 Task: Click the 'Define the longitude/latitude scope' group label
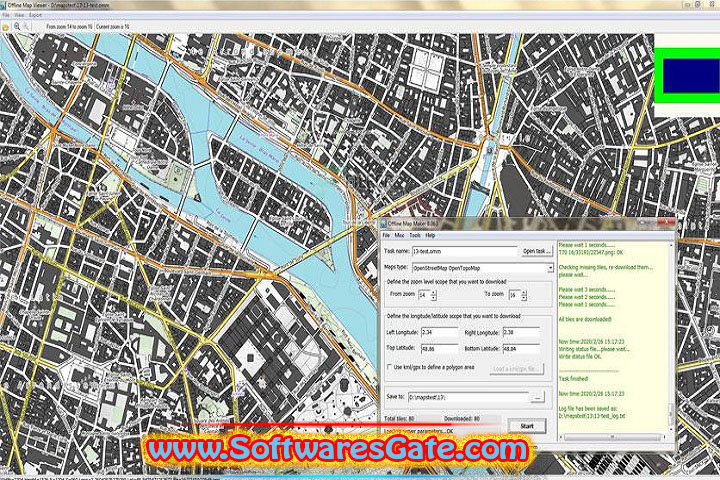click(x=453, y=316)
